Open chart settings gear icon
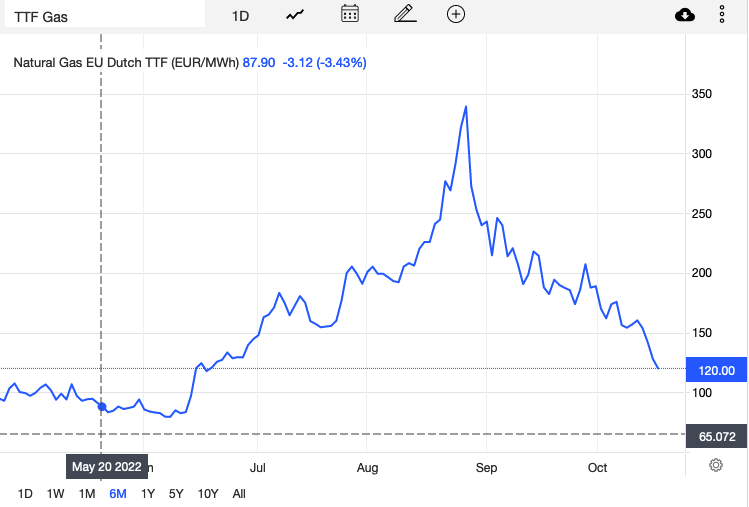The width and height of the screenshot is (749, 507). click(x=716, y=465)
